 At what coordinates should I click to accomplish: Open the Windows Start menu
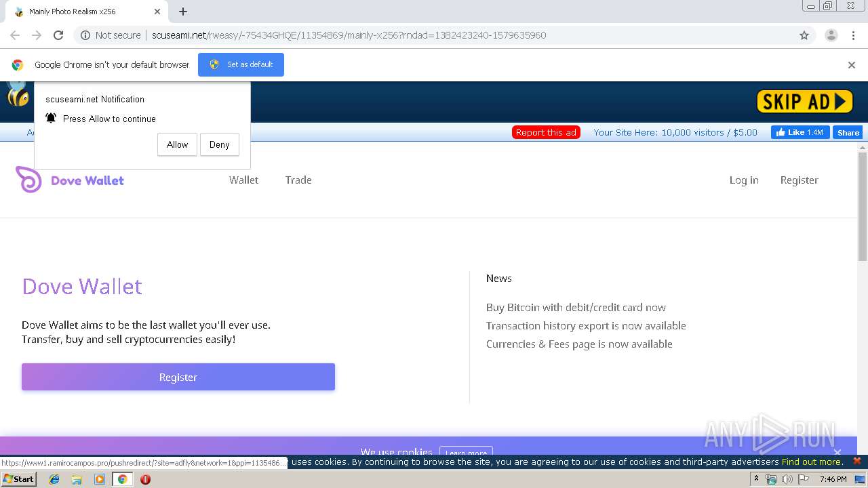coord(19,479)
